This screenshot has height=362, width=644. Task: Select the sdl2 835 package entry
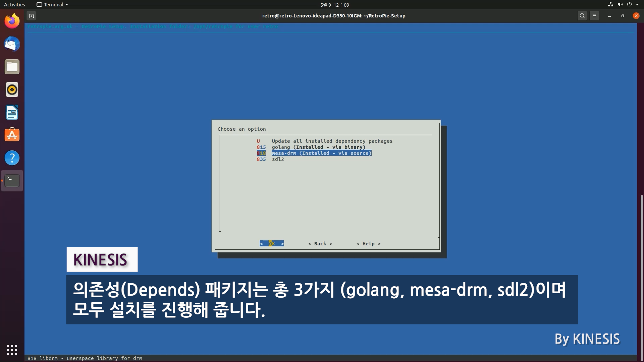coord(278,159)
